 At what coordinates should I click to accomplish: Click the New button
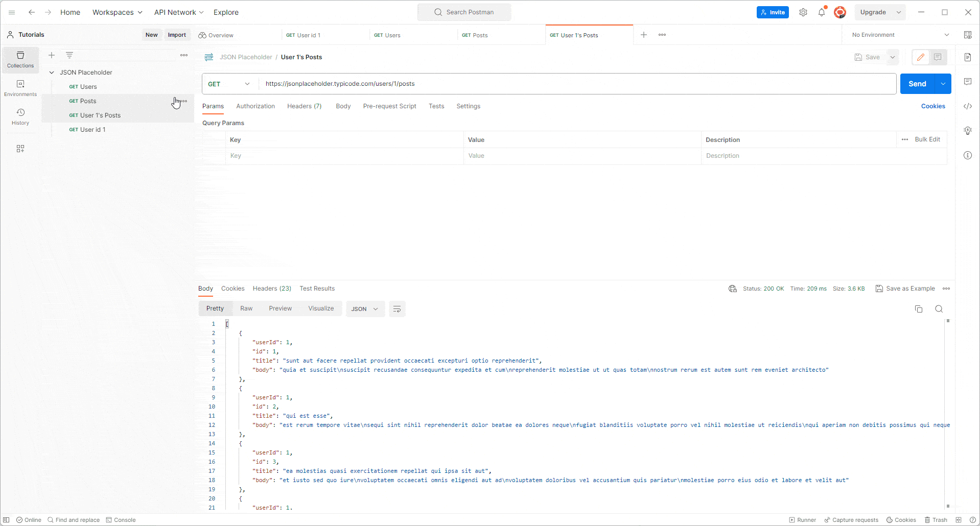152,35
